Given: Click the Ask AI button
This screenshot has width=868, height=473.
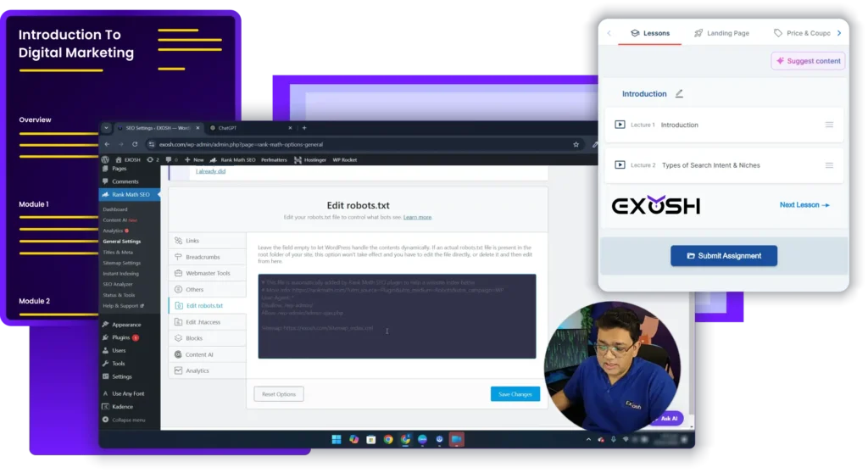Looking at the screenshot, I should tap(667, 418).
